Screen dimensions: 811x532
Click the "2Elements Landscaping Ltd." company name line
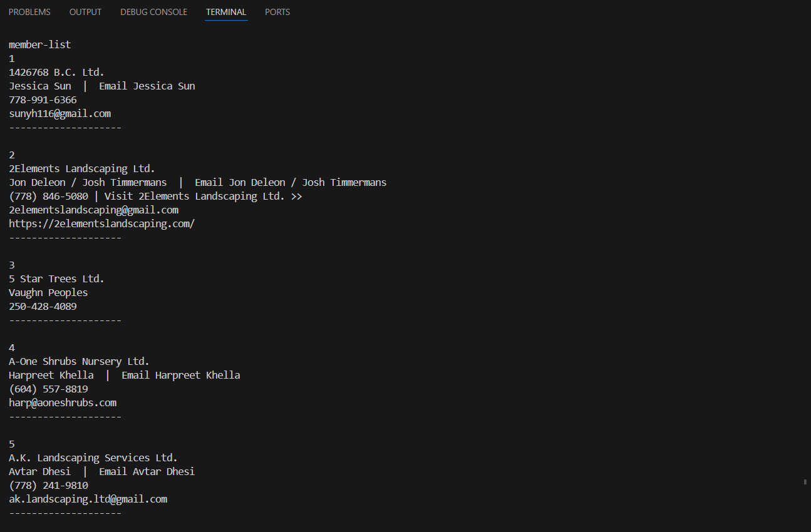click(x=81, y=168)
